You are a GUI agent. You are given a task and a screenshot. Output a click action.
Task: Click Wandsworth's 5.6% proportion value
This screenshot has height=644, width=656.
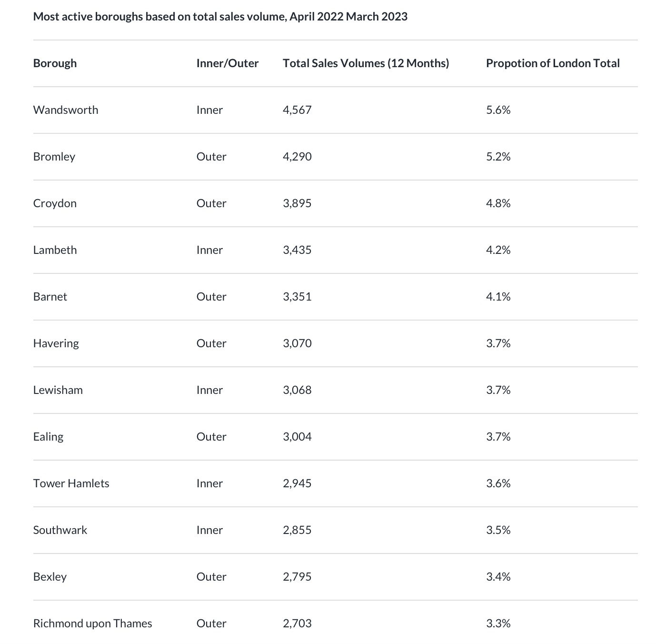coord(498,110)
